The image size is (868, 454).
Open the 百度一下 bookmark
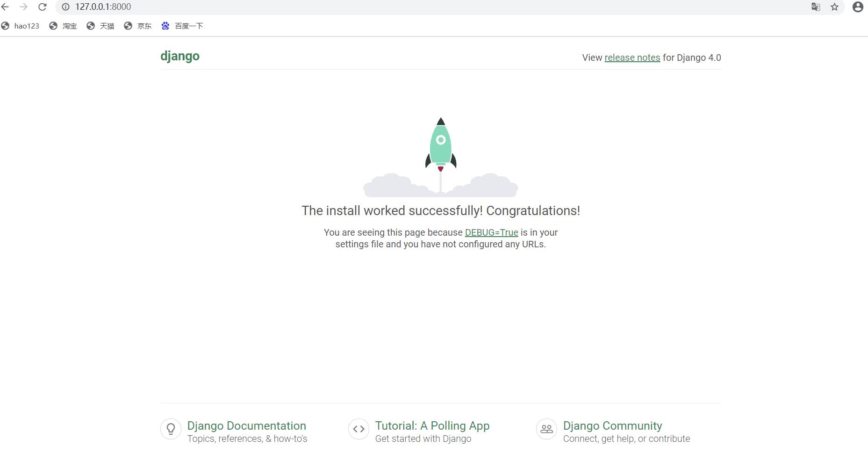coord(182,26)
